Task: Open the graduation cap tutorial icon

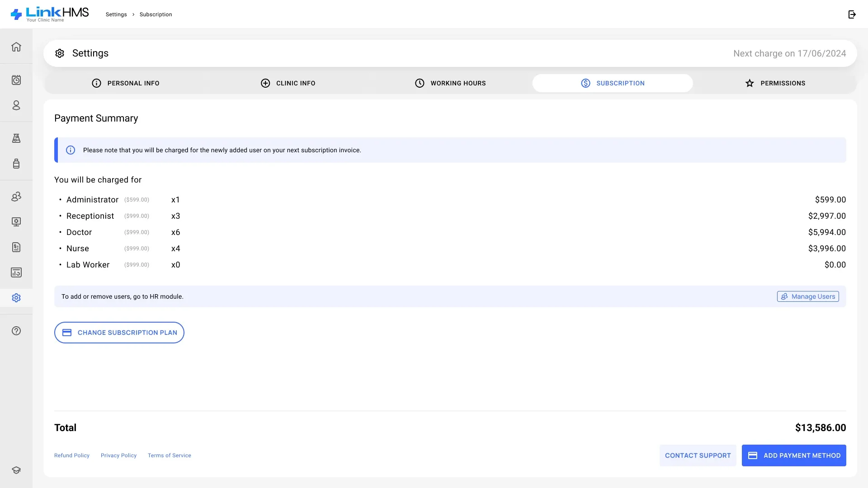Action: point(16,470)
